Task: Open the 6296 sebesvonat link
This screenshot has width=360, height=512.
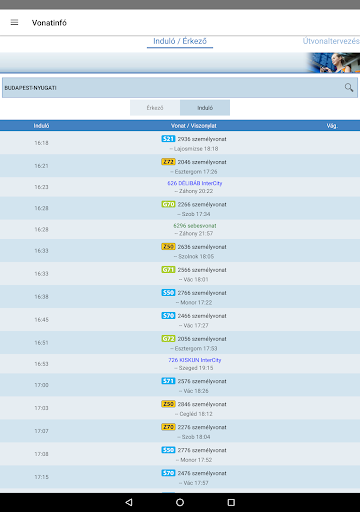Action: (195, 226)
